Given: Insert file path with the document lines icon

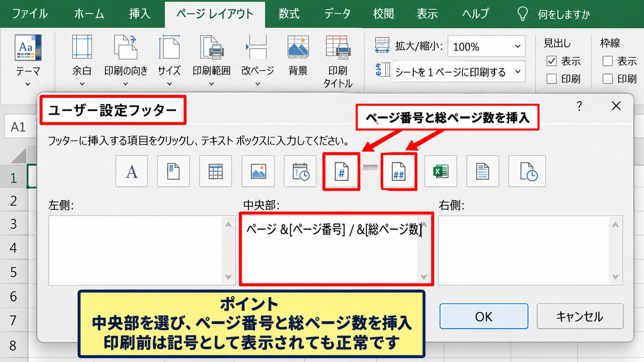Looking at the screenshot, I should (483, 171).
